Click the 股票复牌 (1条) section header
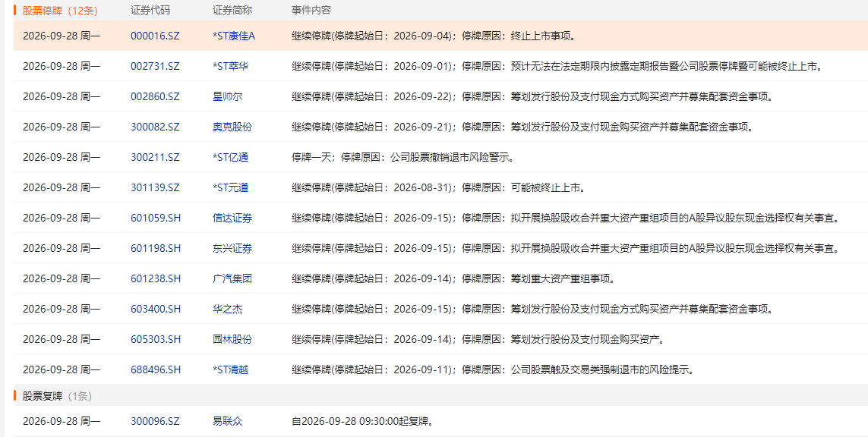This screenshot has width=868, height=437. [57, 396]
